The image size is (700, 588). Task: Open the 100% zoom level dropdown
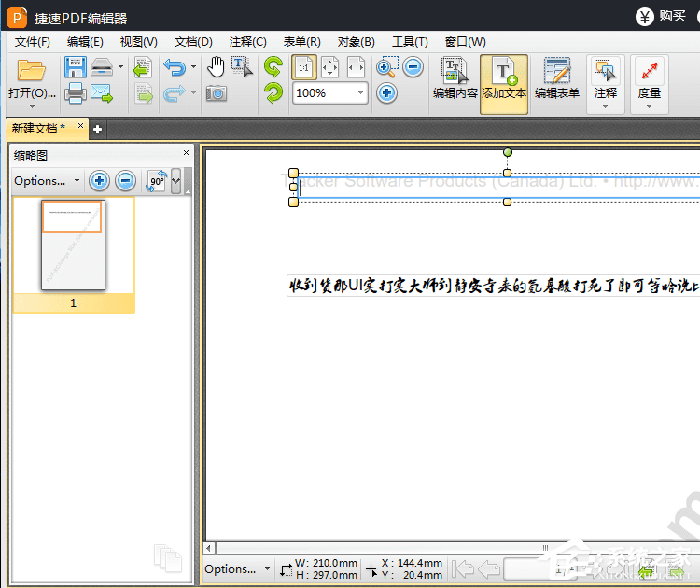click(360, 92)
